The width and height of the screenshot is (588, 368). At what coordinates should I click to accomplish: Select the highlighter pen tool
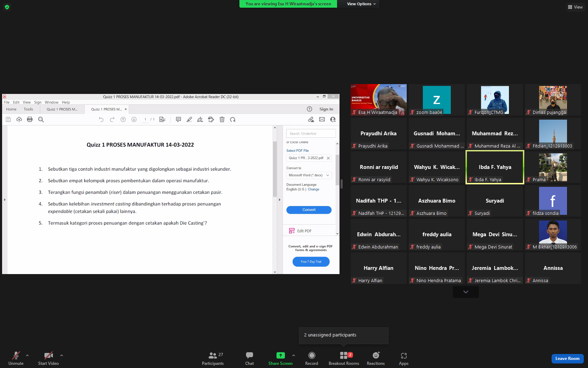tap(189, 120)
